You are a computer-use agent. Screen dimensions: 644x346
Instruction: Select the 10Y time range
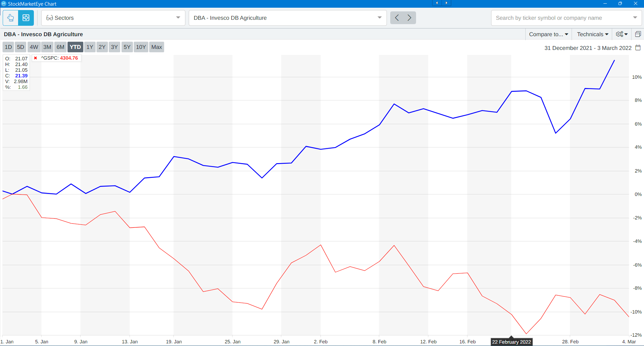pos(141,47)
